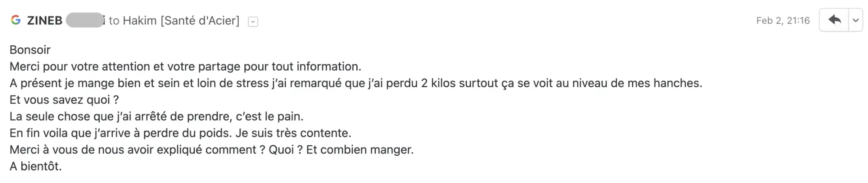Click the sender name ZINEB
This screenshot has height=183, width=868.
pyautogui.click(x=45, y=20)
